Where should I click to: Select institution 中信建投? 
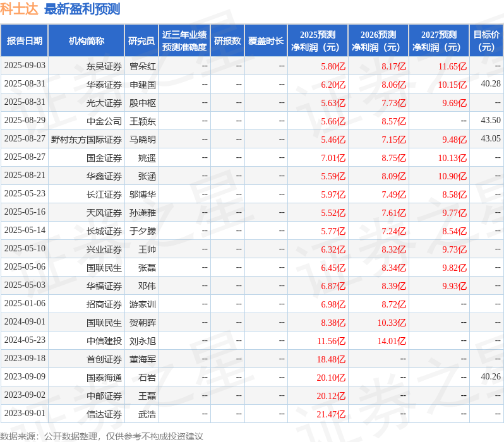[104, 342]
